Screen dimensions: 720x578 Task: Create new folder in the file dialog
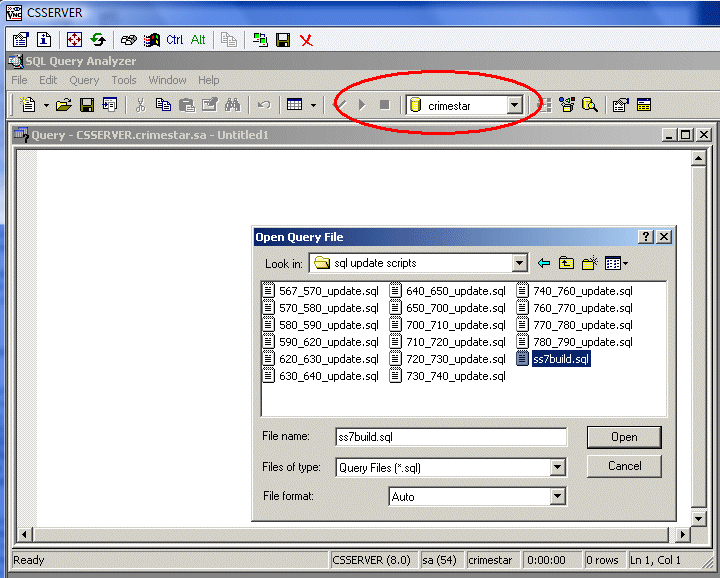click(590, 263)
